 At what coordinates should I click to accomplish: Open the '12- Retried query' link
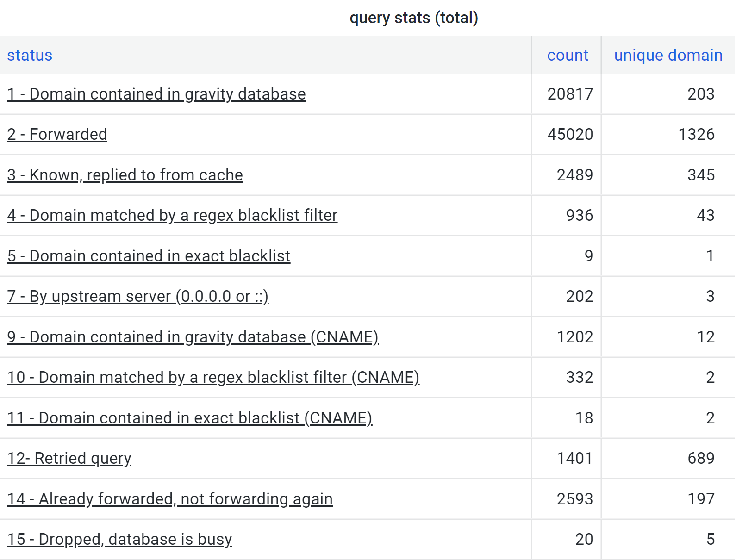click(x=69, y=458)
